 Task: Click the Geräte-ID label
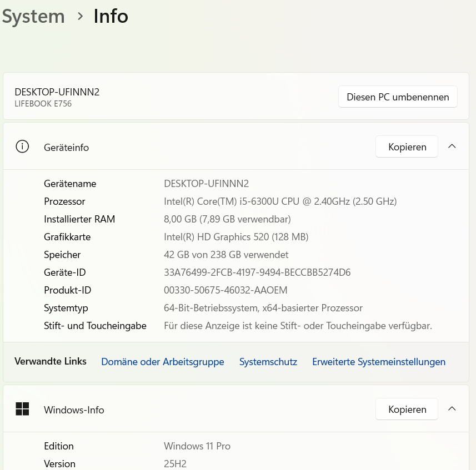click(x=64, y=272)
